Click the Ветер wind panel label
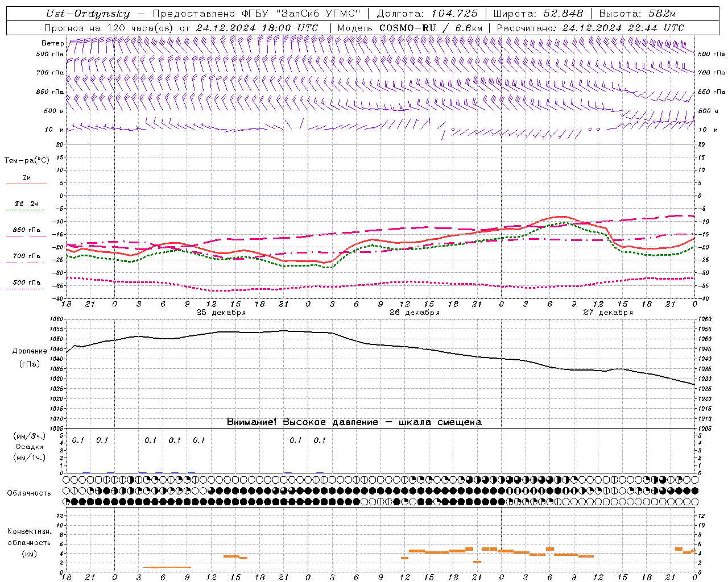 click(53, 43)
